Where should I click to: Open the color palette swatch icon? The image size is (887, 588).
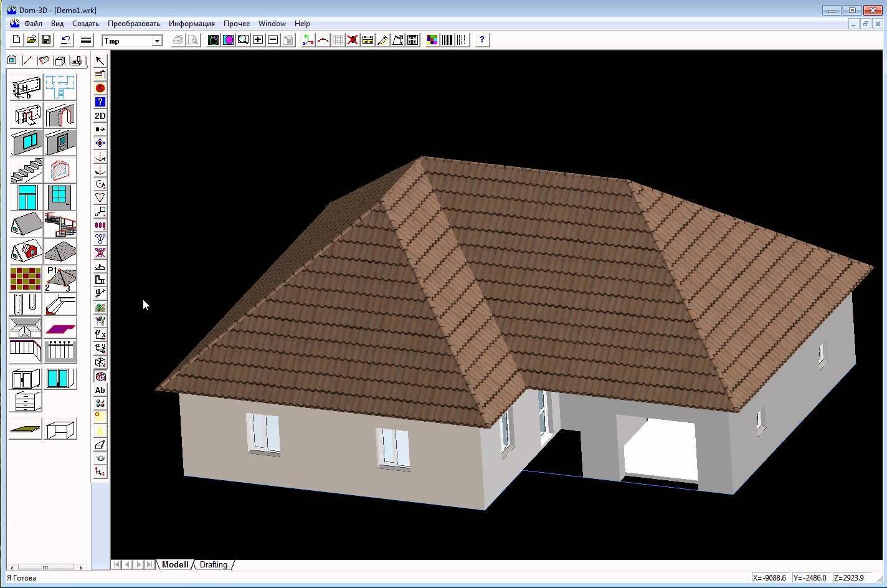pos(432,40)
